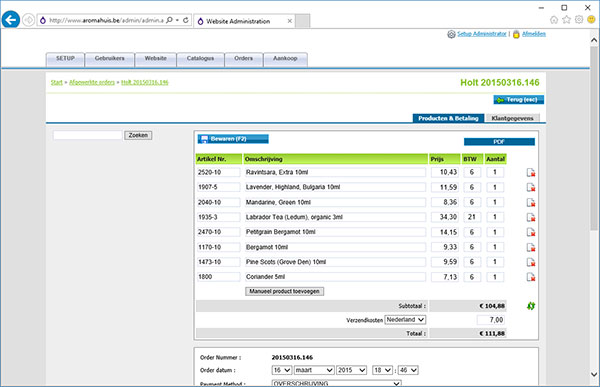Open the Aankoop menu tab
This screenshot has height=387, width=600.
click(285, 59)
